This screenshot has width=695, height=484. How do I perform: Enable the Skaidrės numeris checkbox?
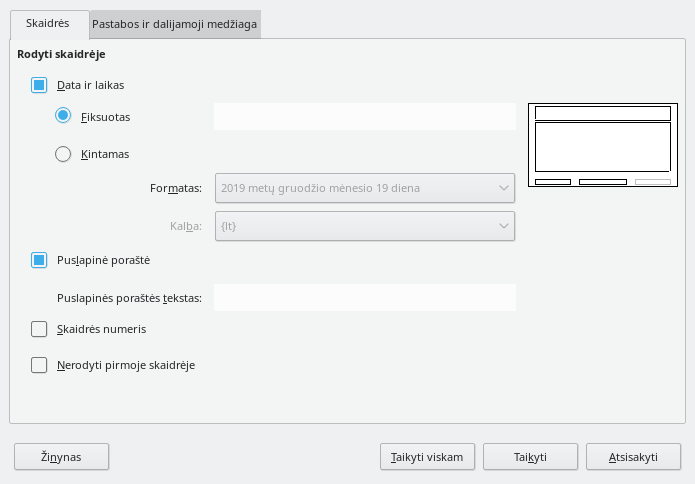pyautogui.click(x=40, y=328)
